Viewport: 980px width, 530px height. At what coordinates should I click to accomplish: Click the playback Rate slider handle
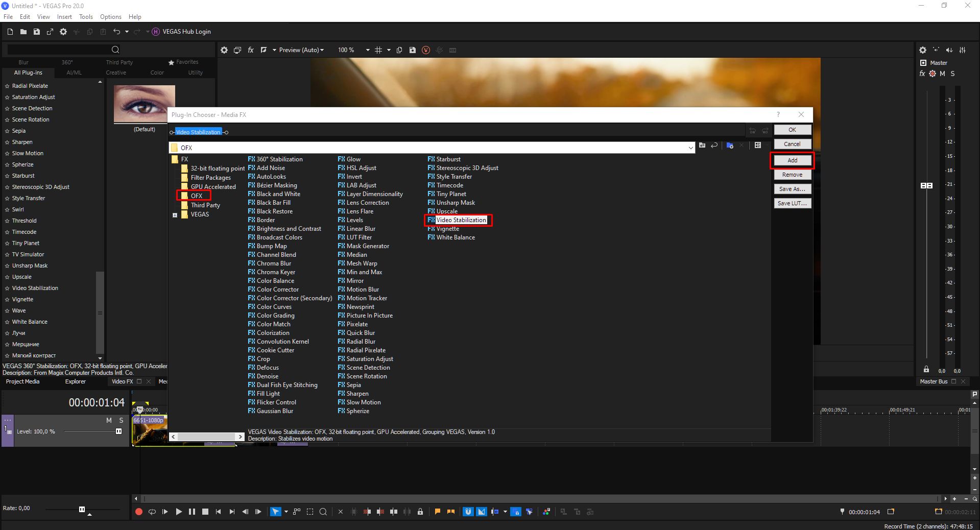pyautogui.click(x=82, y=509)
